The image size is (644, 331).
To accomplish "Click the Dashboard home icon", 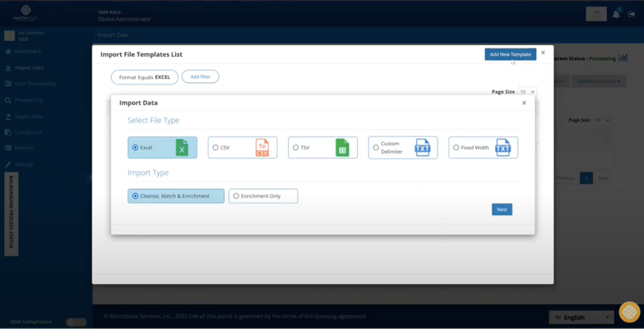I will [8, 52].
